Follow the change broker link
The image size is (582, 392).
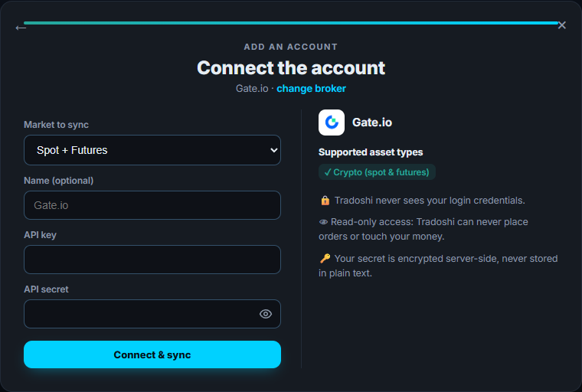[311, 88]
